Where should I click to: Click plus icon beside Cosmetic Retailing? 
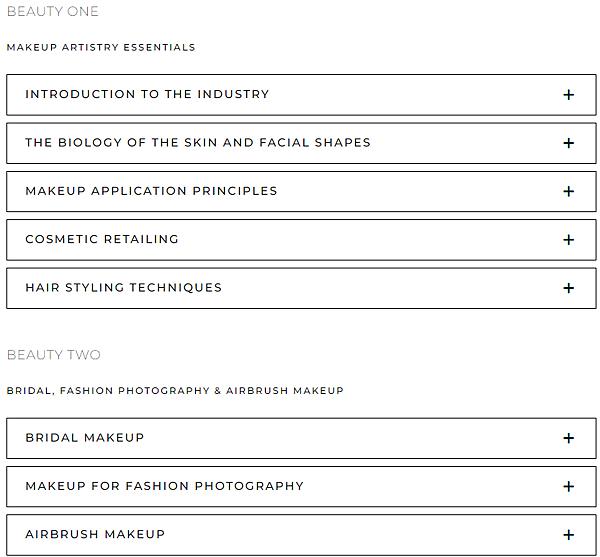coord(568,240)
